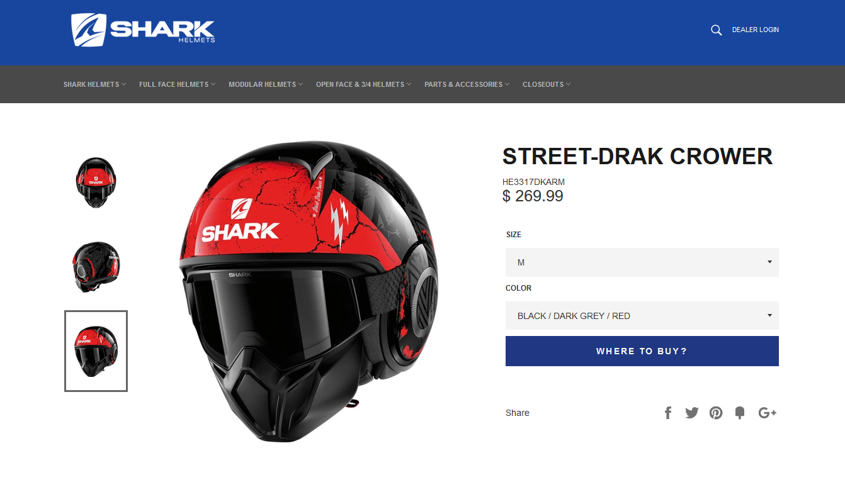Expand the Full Face Helmets menu
This screenshot has width=845, height=504.
(x=177, y=84)
